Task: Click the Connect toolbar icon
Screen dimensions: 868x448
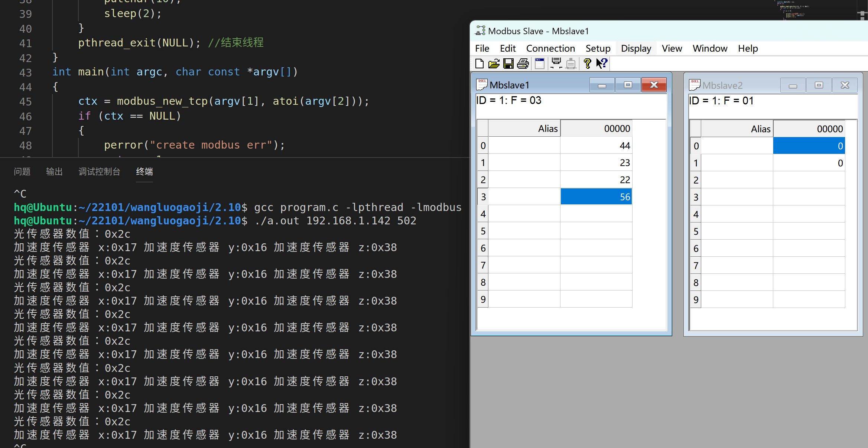Action: click(x=556, y=64)
